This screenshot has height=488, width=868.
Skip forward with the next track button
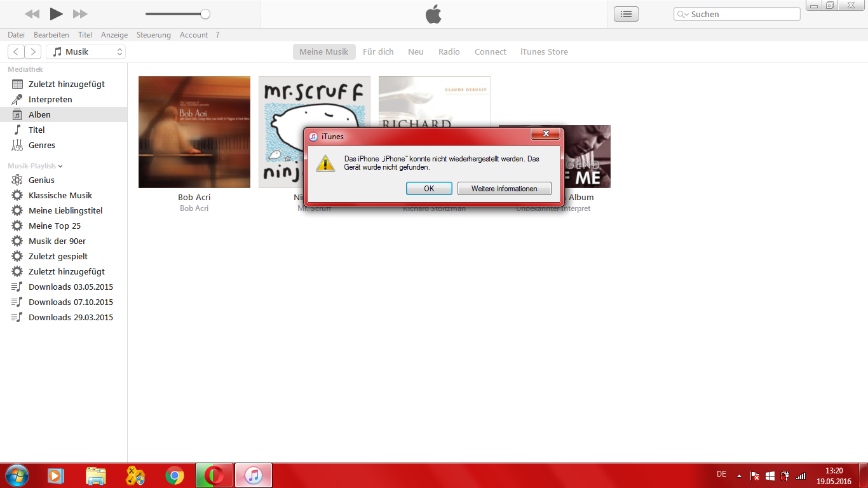[80, 13]
